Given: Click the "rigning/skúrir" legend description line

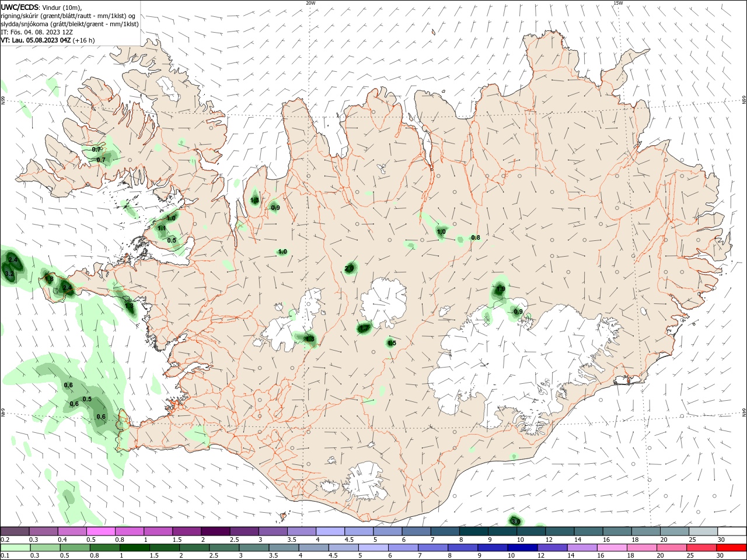Looking at the screenshot, I should (x=68, y=16).
